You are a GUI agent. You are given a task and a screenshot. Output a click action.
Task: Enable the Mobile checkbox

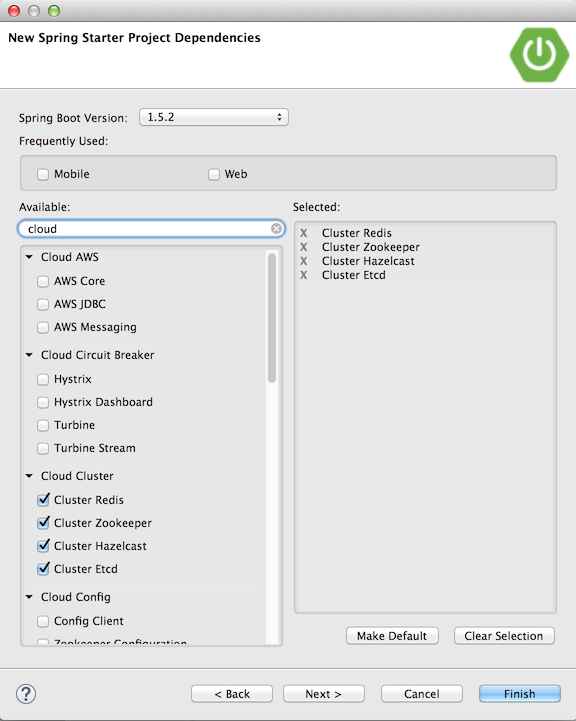tap(43, 174)
